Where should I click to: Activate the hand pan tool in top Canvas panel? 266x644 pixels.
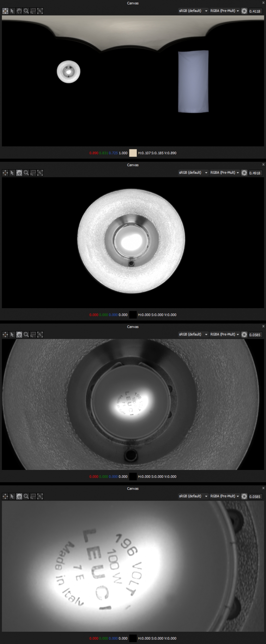click(19, 11)
